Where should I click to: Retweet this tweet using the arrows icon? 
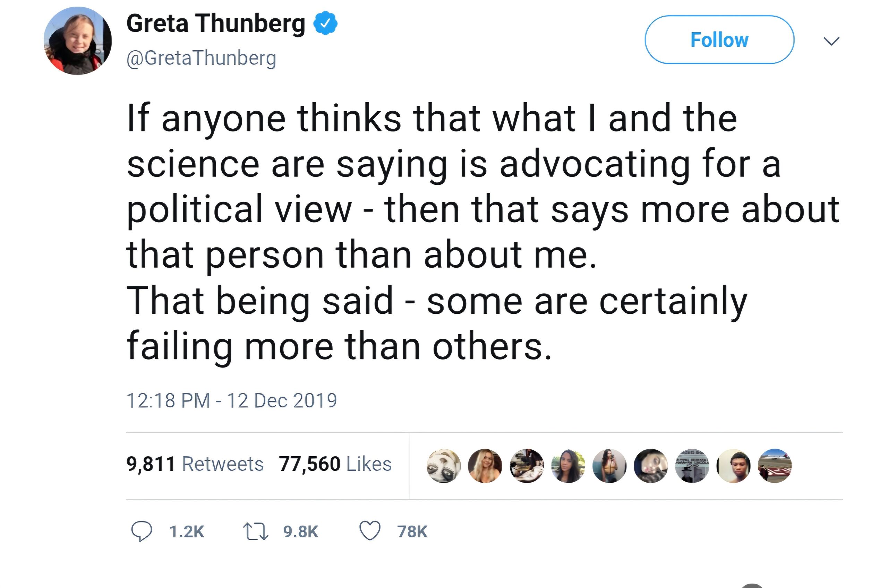pos(256,531)
